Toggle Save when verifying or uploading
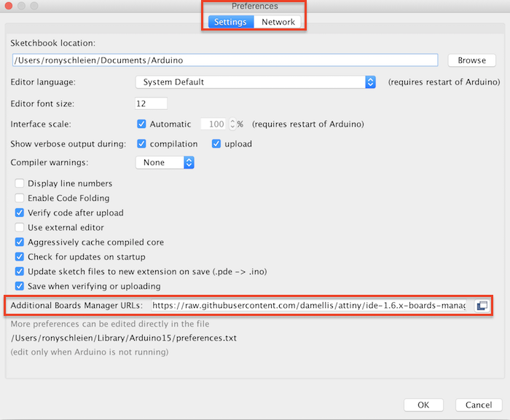510x420 pixels. pos(20,286)
